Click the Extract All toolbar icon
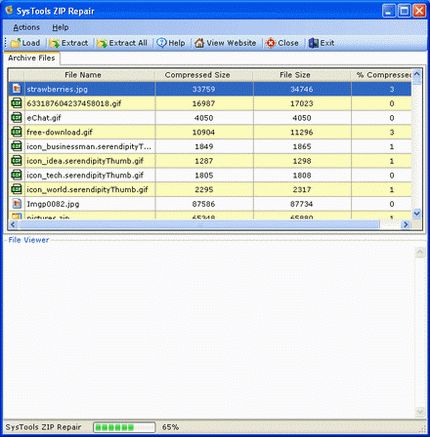Viewport: 430px width, 437px height. click(x=102, y=43)
